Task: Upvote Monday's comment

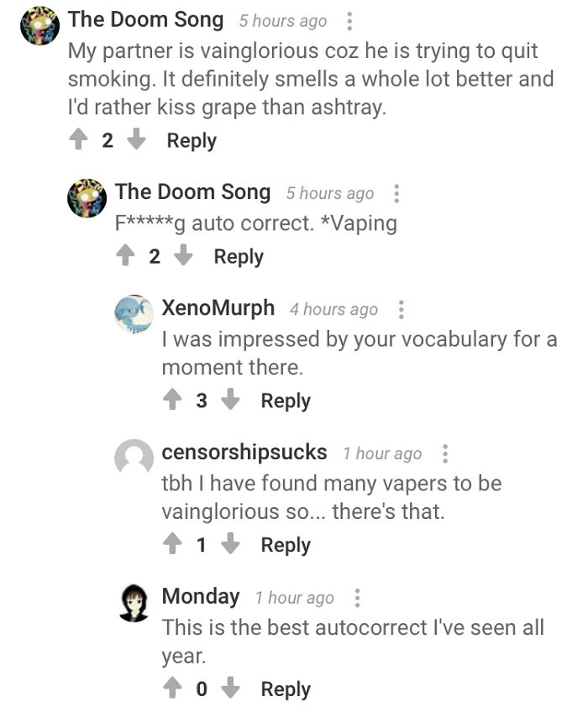Action: [173, 689]
